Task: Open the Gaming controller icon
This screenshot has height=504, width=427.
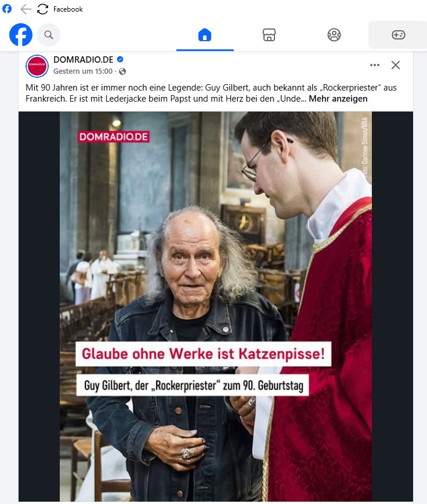Action: [398, 35]
